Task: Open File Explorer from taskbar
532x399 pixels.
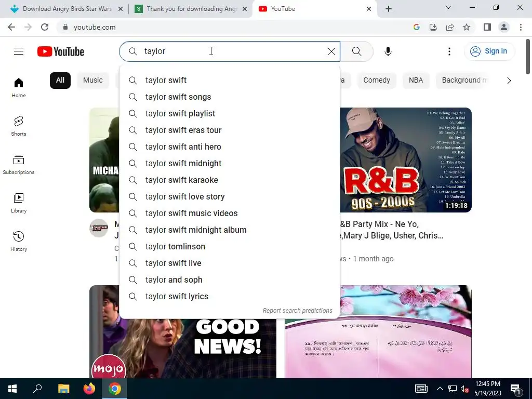Action: (63, 389)
